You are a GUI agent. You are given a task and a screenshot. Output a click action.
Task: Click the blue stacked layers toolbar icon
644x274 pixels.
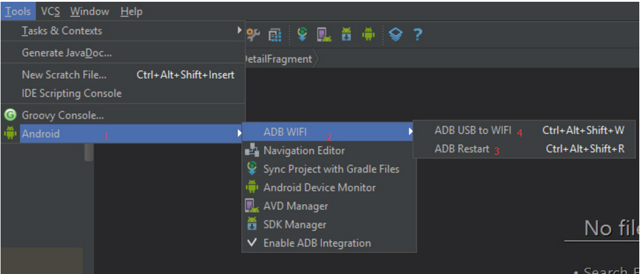click(x=396, y=35)
